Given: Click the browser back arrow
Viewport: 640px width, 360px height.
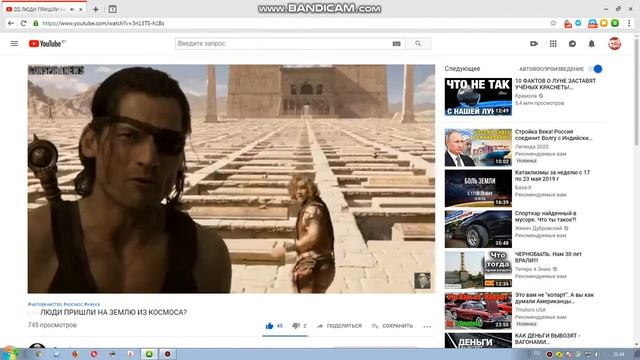Looking at the screenshot, I should 11,23.
